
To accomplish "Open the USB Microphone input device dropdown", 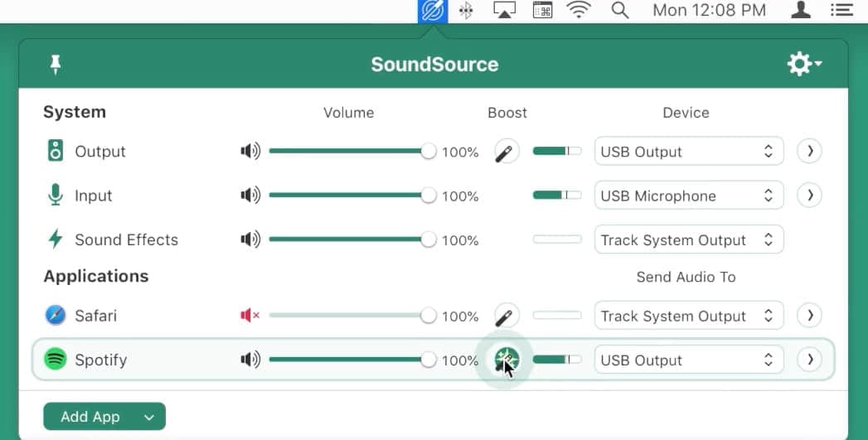I will pos(689,196).
